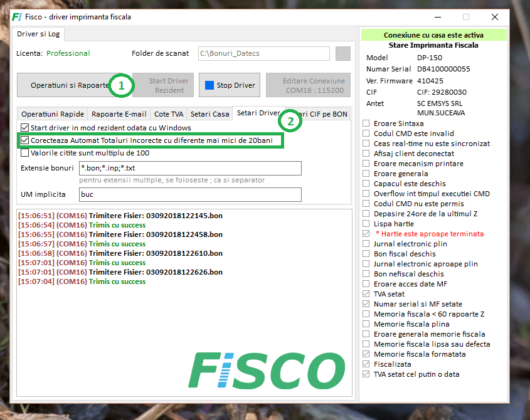This screenshot has height=420, width=530.
Task: Click the Start Driver Rezident button
Action: click(x=163, y=85)
